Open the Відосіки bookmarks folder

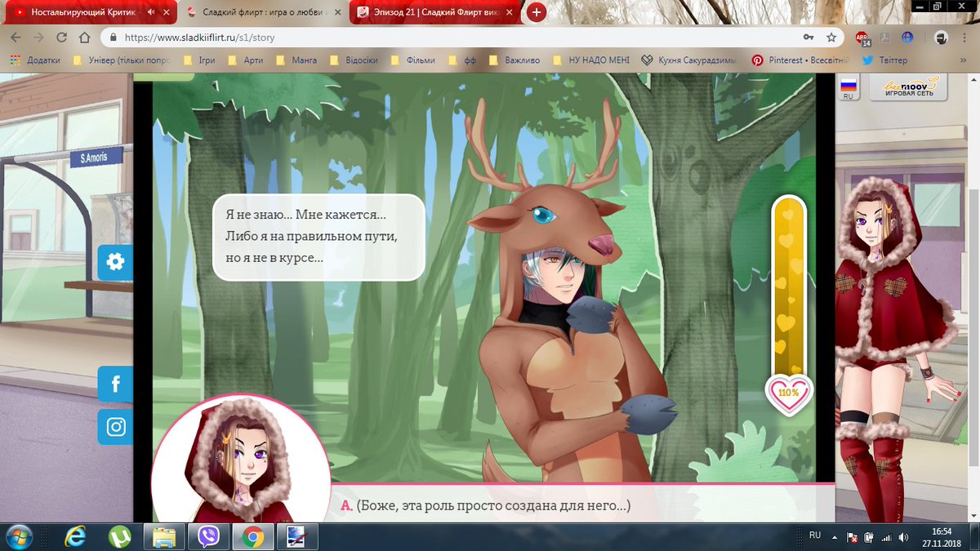pyautogui.click(x=354, y=60)
